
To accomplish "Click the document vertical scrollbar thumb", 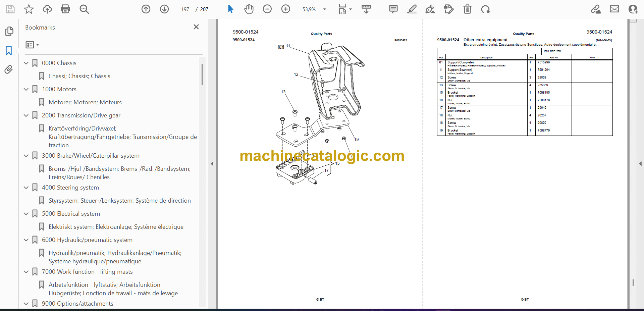I will point(633,283).
